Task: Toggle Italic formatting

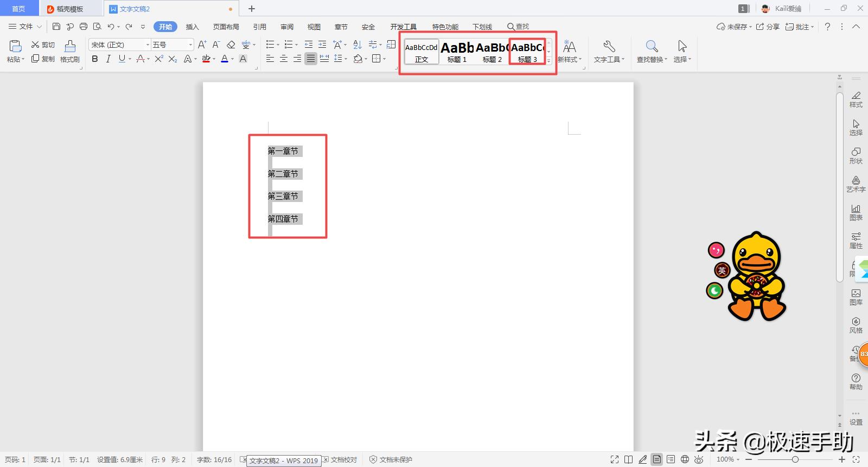Action: click(108, 59)
